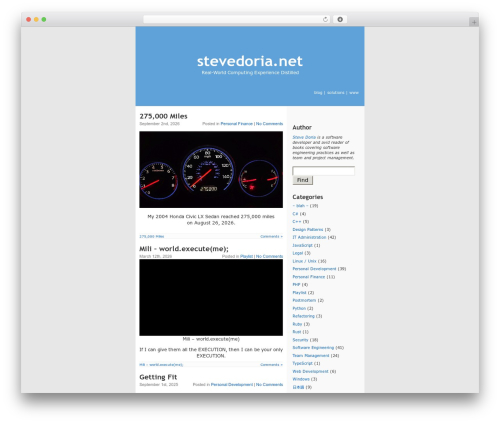Open the JavaScript category
The width and height of the screenshot is (500, 423).
(302, 245)
